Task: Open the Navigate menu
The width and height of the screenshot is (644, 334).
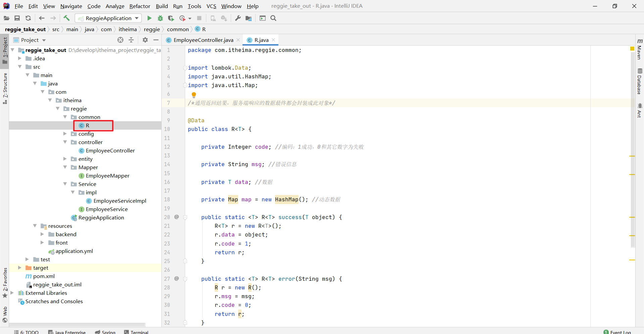Action: tap(71, 6)
